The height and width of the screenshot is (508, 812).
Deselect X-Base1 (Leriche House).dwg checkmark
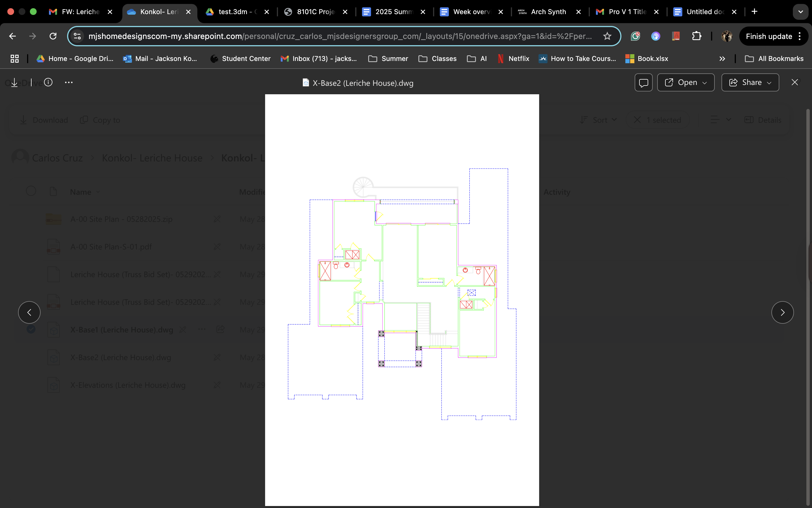point(31,329)
